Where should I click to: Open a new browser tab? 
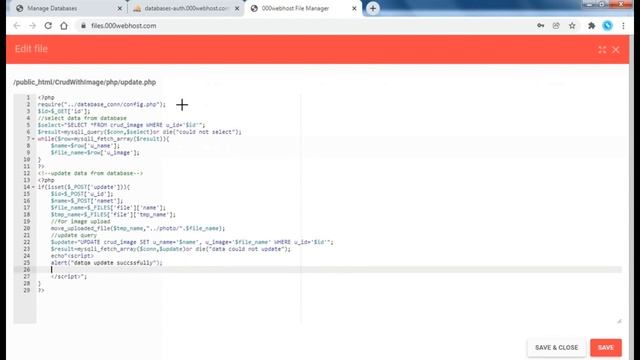[373, 8]
